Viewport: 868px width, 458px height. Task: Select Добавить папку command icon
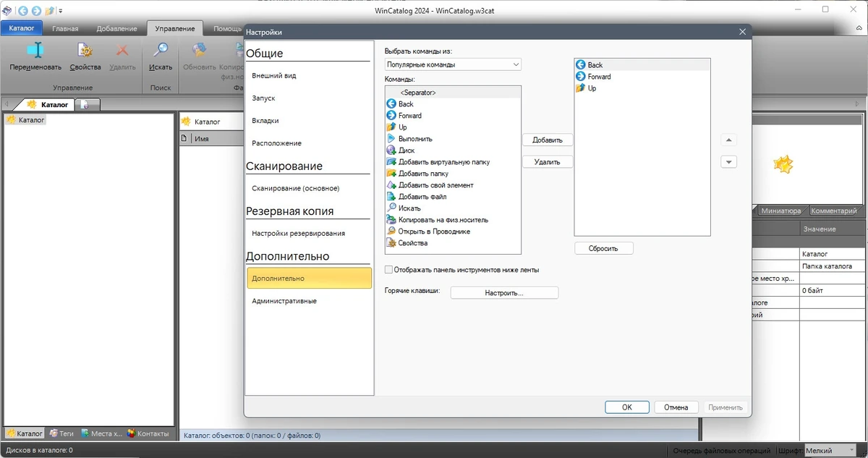391,174
